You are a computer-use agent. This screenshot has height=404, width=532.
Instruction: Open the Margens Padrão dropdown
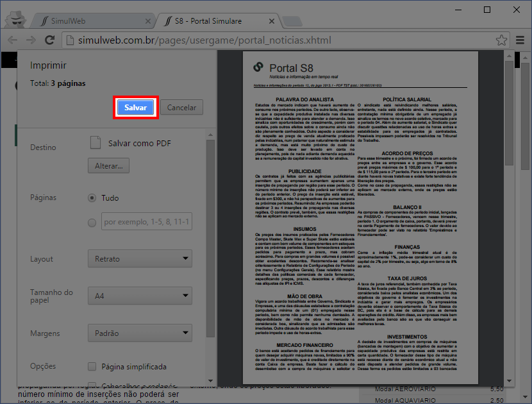[140, 333]
